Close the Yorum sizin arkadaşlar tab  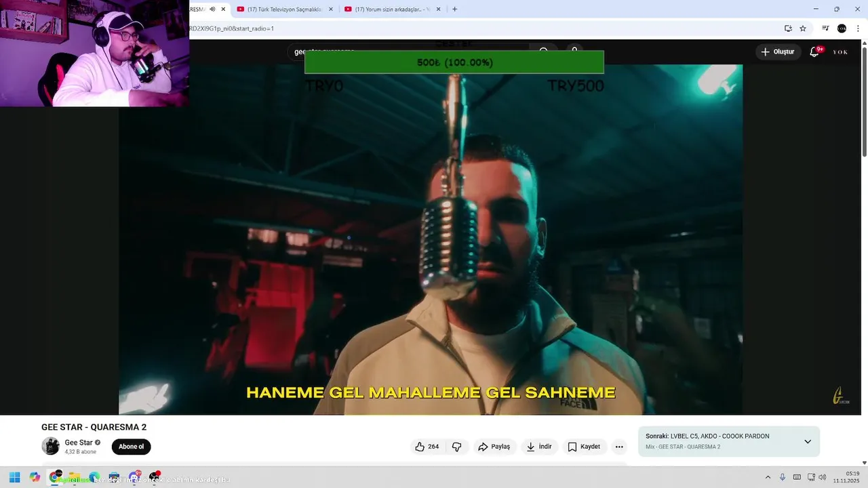click(x=439, y=9)
